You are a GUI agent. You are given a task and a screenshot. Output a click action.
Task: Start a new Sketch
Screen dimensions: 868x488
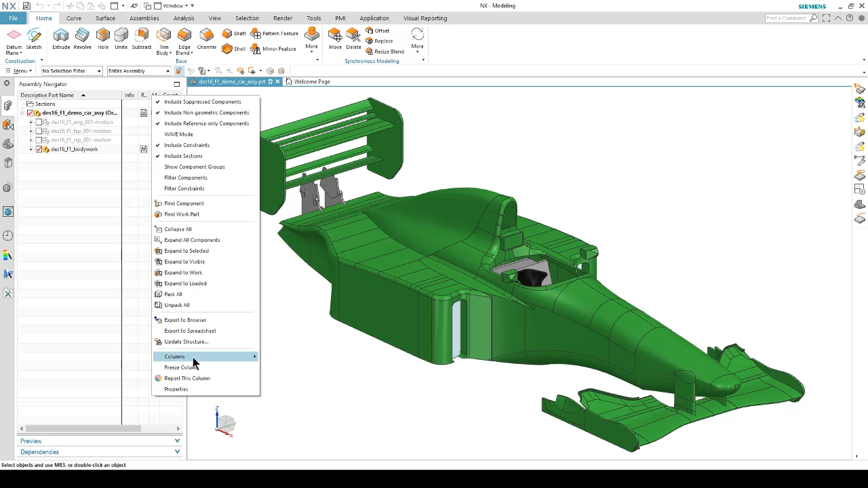pyautogui.click(x=33, y=37)
